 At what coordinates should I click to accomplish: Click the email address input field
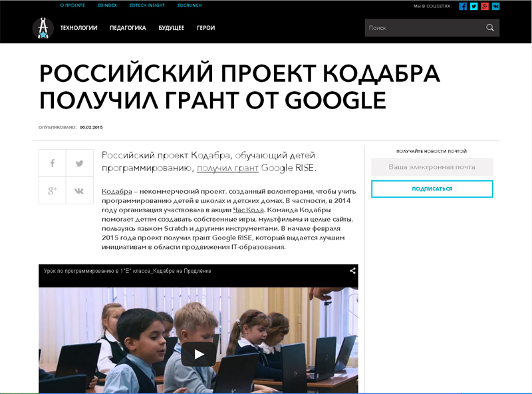point(432,167)
